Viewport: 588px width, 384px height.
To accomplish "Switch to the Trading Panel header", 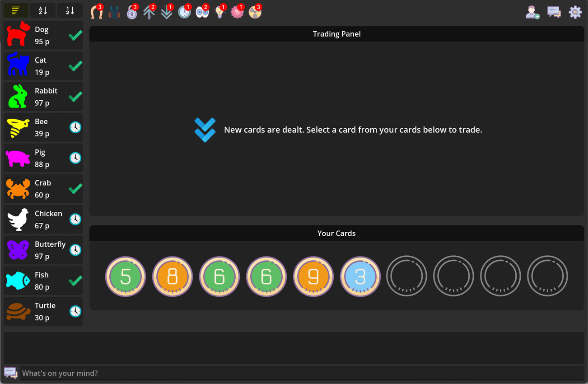I will [336, 33].
